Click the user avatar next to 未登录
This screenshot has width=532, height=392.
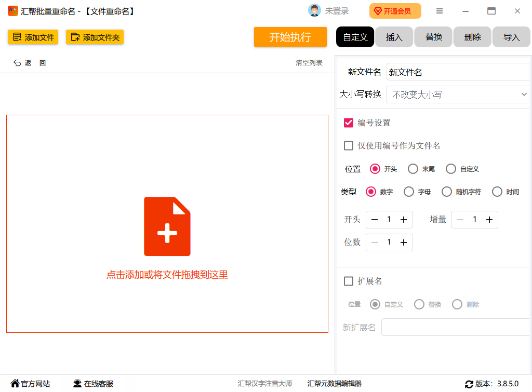(314, 10)
